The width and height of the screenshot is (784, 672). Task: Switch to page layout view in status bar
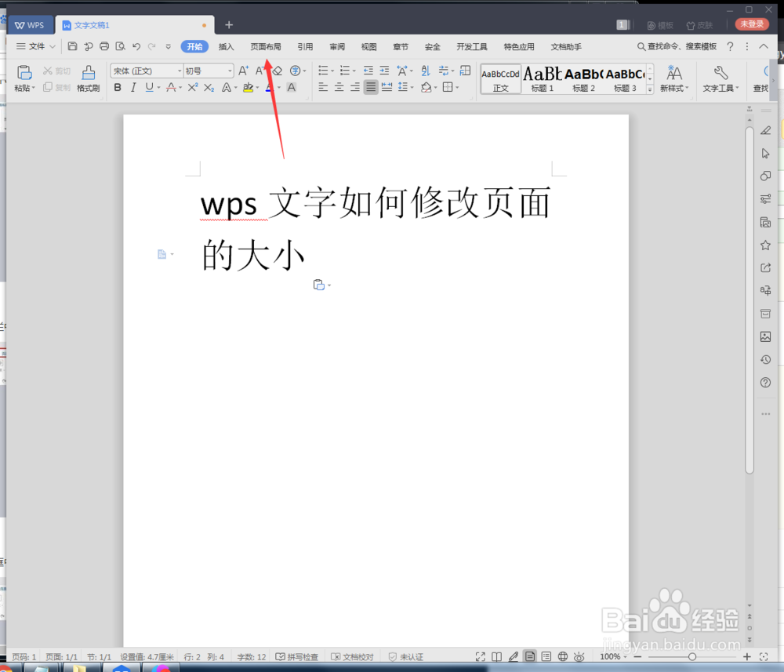click(530, 656)
